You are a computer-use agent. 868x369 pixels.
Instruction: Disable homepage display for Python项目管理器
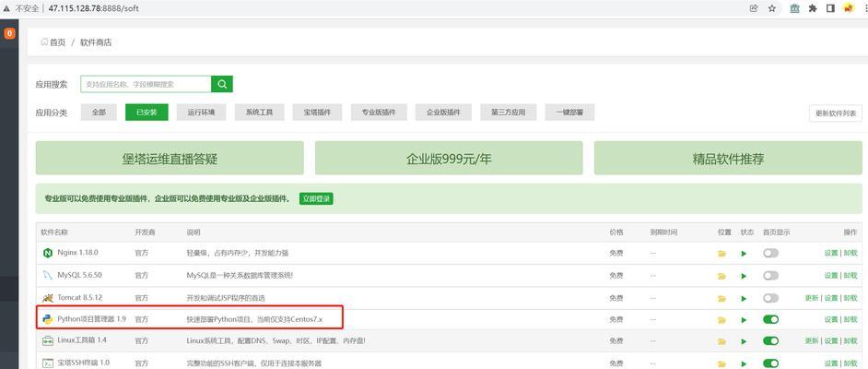point(770,319)
